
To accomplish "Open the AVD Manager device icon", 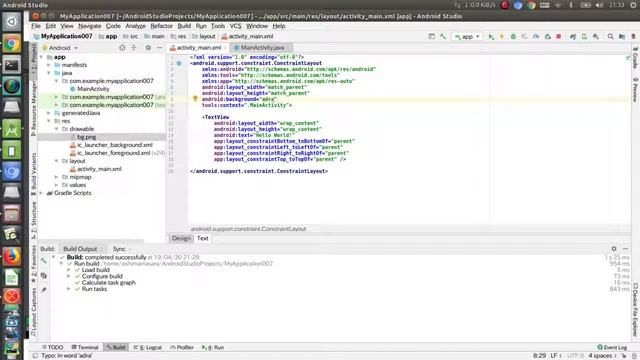I will (584, 36).
